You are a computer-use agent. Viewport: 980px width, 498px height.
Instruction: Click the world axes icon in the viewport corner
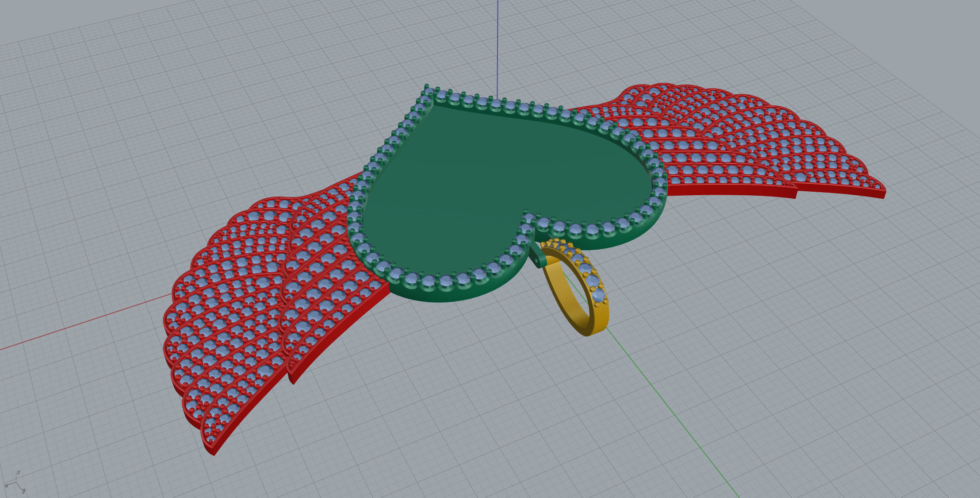point(15,483)
